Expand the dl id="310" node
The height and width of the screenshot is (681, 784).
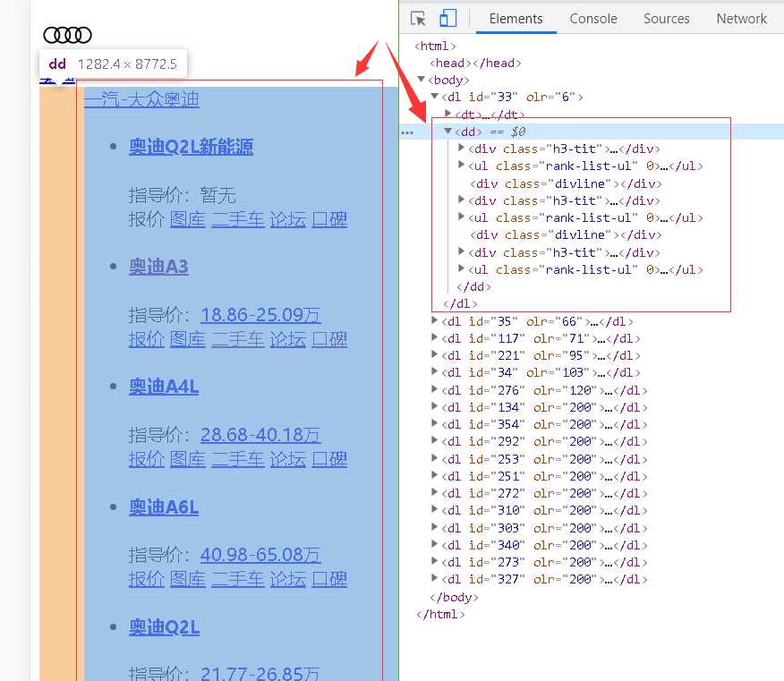coord(434,509)
